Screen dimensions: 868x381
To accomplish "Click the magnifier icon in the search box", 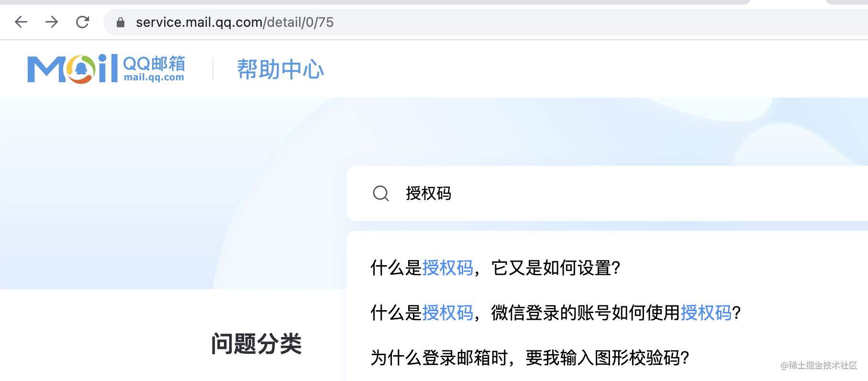I will [x=381, y=193].
